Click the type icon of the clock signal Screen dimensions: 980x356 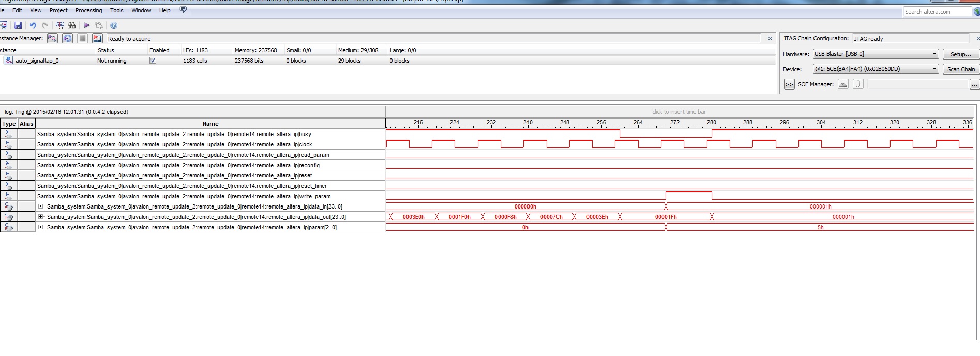coord(9,144)
